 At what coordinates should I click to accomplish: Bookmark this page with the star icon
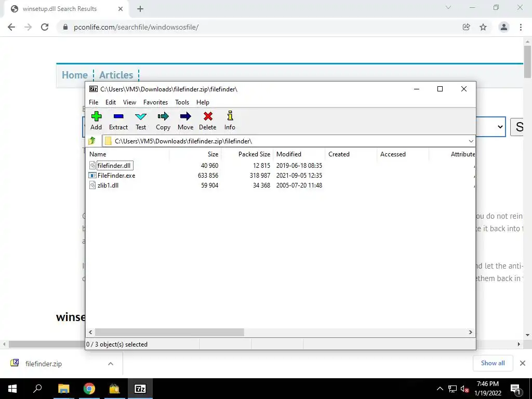pos(483,27)
